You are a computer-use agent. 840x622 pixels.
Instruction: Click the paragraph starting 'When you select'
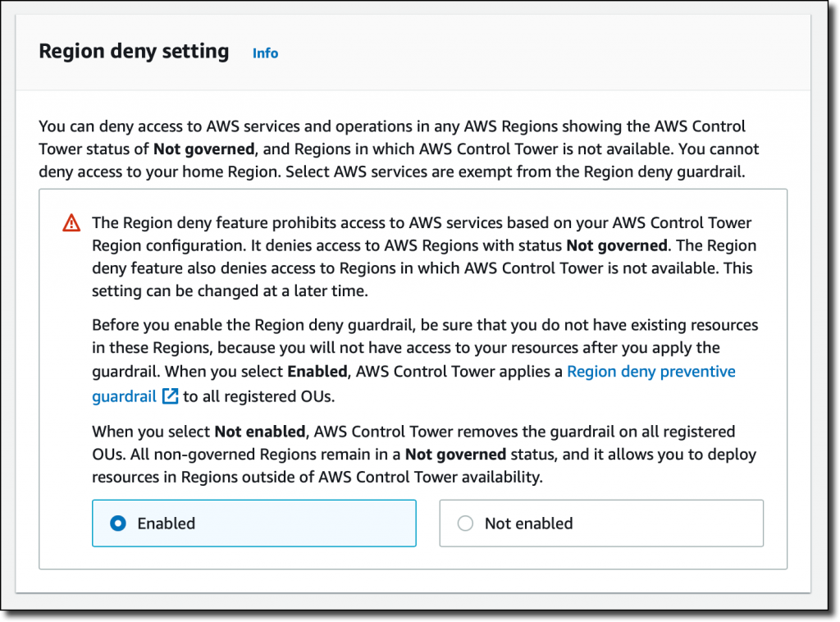click(x=424, y=455)
